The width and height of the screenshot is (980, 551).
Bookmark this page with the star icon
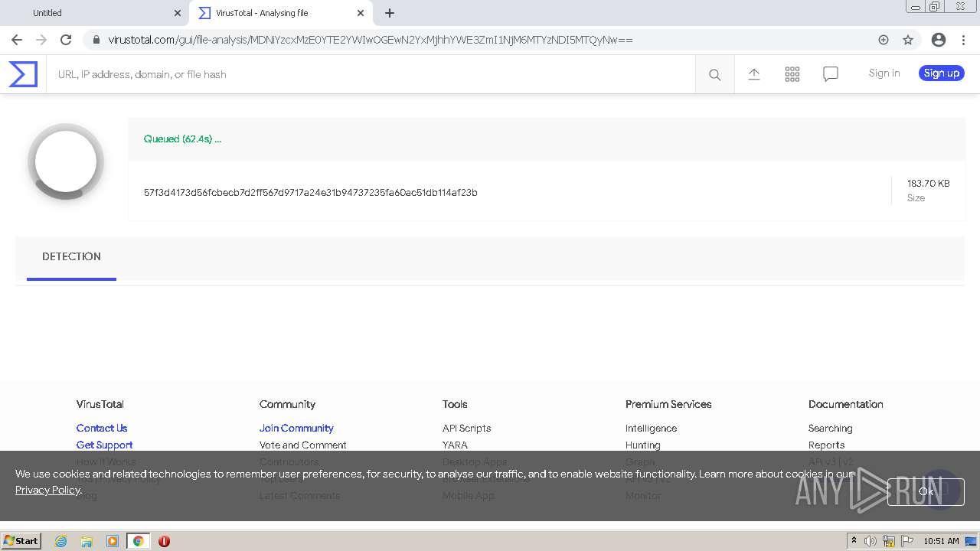pyautogui.click(x=908, y=40)
